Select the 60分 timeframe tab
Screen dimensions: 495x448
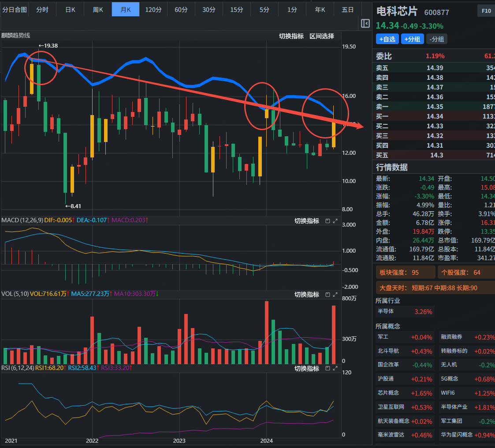pos(181,9)
